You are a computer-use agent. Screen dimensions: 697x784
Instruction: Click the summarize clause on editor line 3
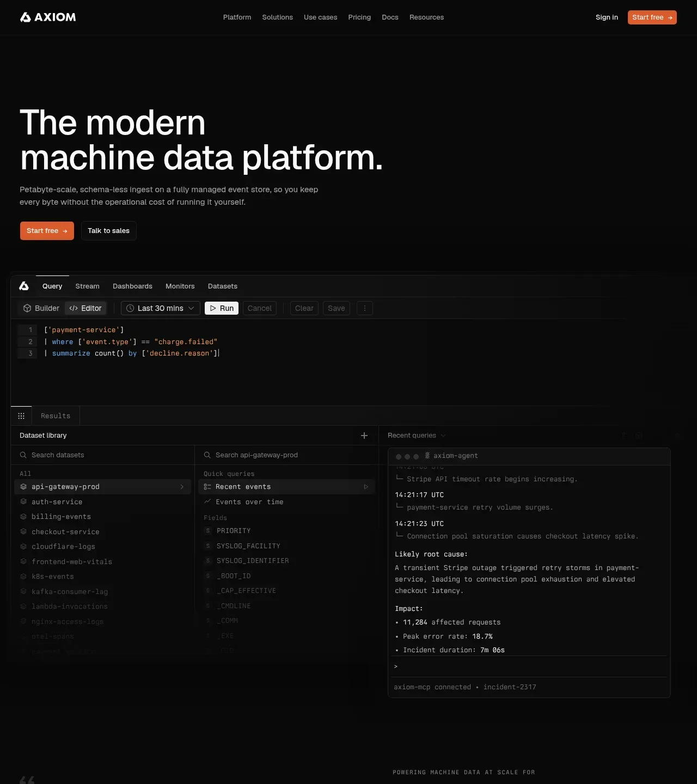point(131,353)
